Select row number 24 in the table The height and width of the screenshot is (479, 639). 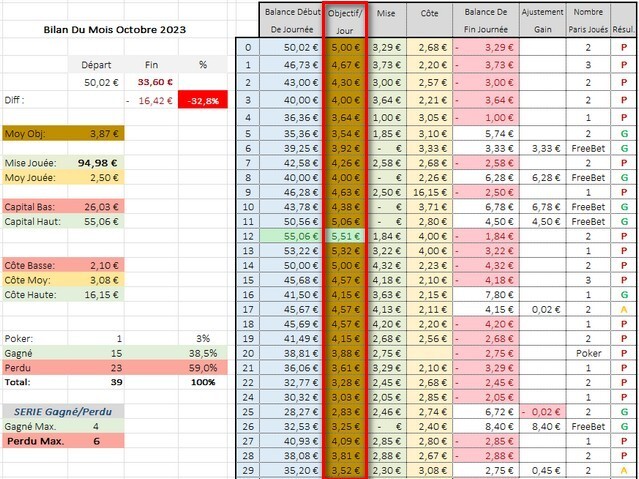pos(248,397)
